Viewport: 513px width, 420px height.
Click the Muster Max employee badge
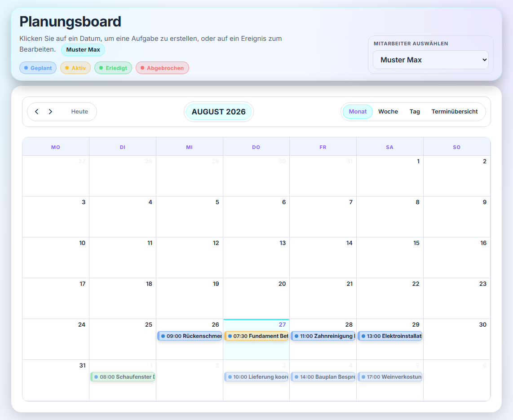pyautogui.click(x=83, y=50)
